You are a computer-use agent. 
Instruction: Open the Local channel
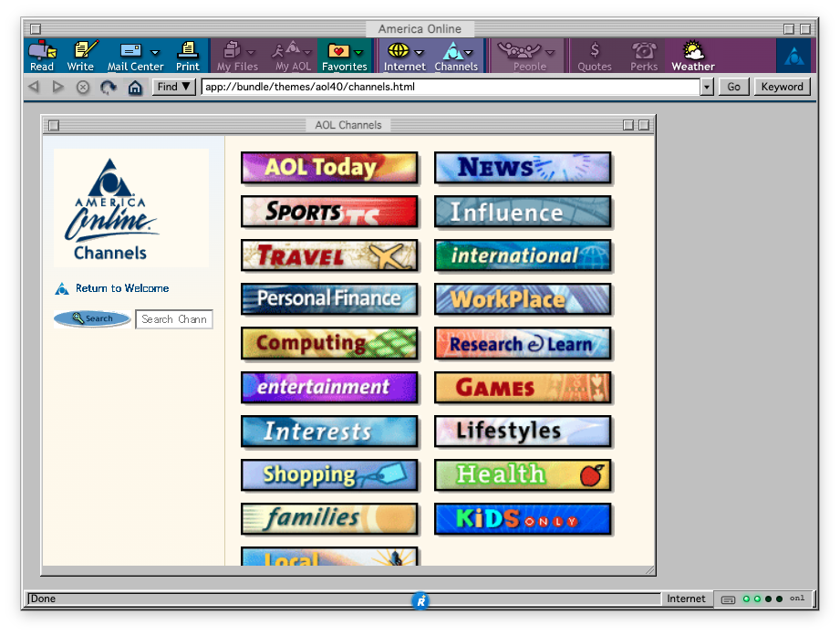point(329,557)
